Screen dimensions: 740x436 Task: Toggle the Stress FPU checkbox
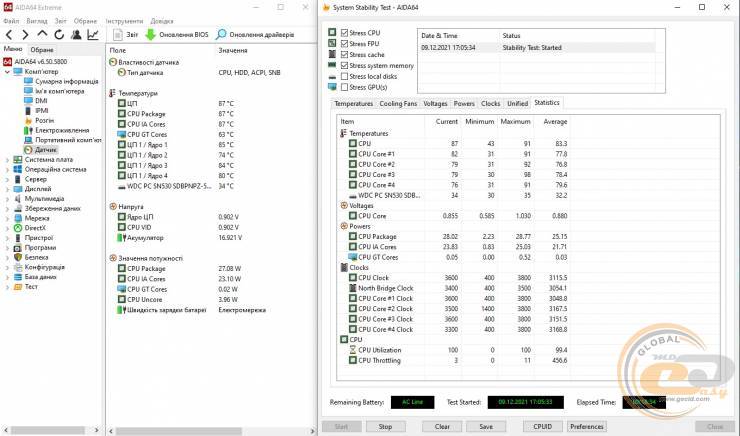345,43
